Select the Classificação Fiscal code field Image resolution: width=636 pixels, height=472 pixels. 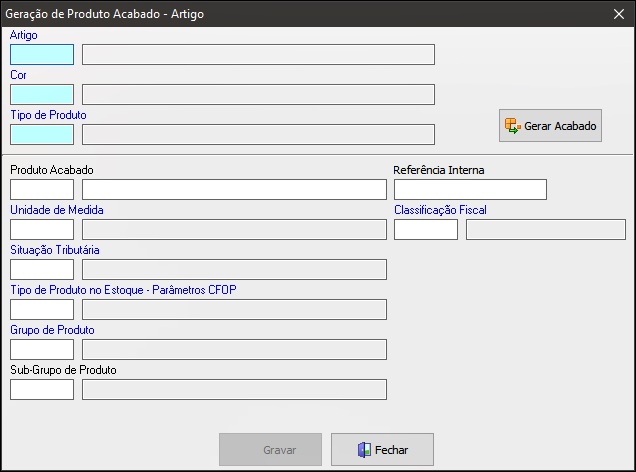click(426, 230)
